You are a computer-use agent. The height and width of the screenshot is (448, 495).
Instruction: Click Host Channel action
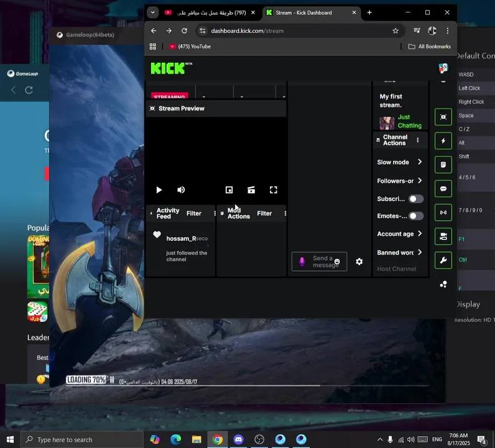click(x=397, y=269)
